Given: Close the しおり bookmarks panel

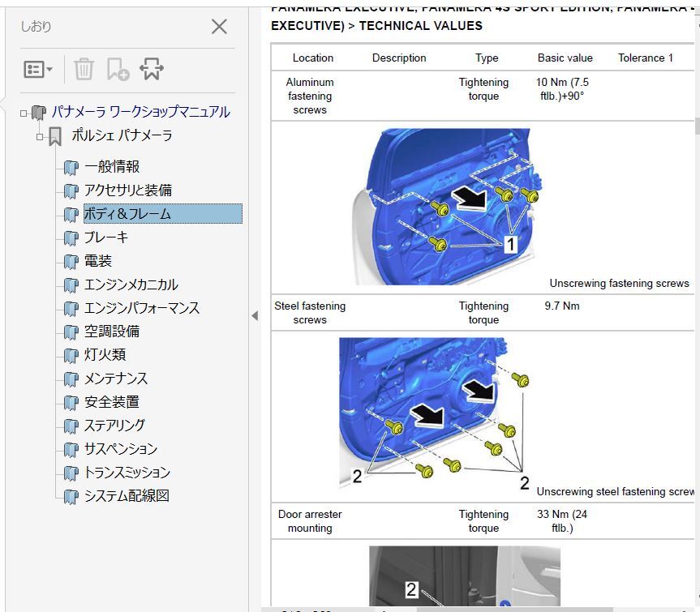Looking at the screenshot, I should [219, 27].
